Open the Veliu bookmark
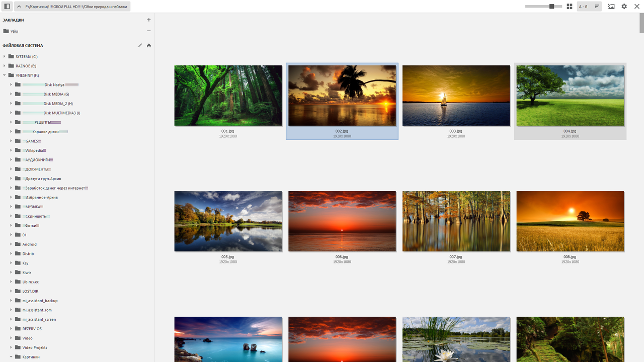The image size is (644, 362). tap(14, 31)
